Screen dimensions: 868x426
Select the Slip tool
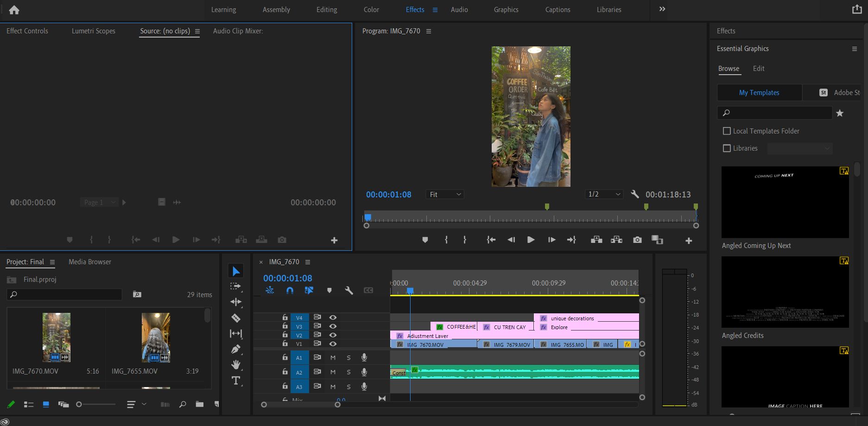point(236,333)
